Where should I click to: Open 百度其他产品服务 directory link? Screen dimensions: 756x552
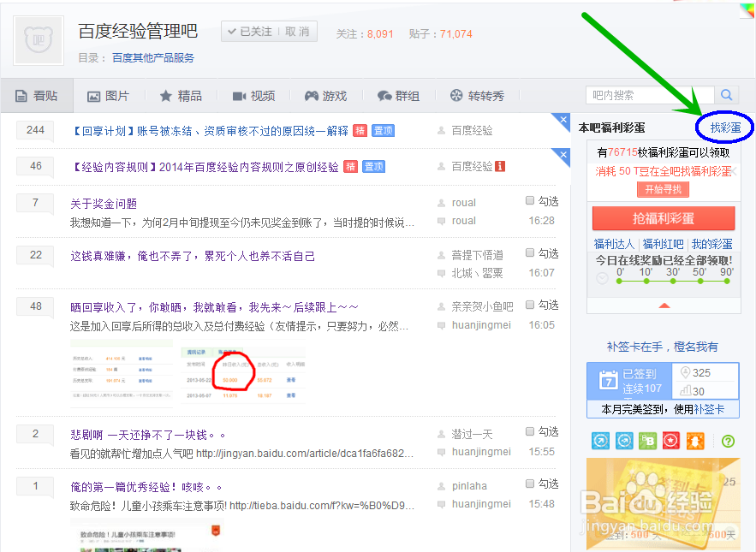tap(153, 58)
